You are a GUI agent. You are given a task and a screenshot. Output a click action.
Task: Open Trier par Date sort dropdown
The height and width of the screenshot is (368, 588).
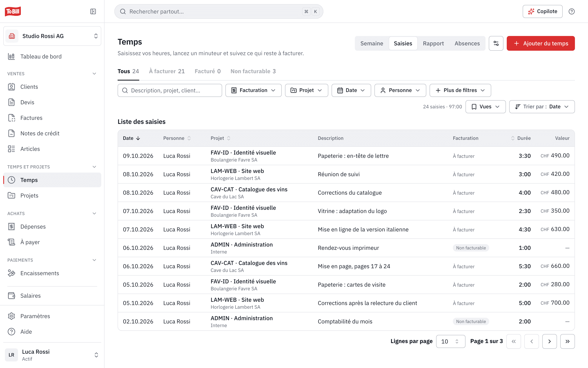[x=542, y=107]
